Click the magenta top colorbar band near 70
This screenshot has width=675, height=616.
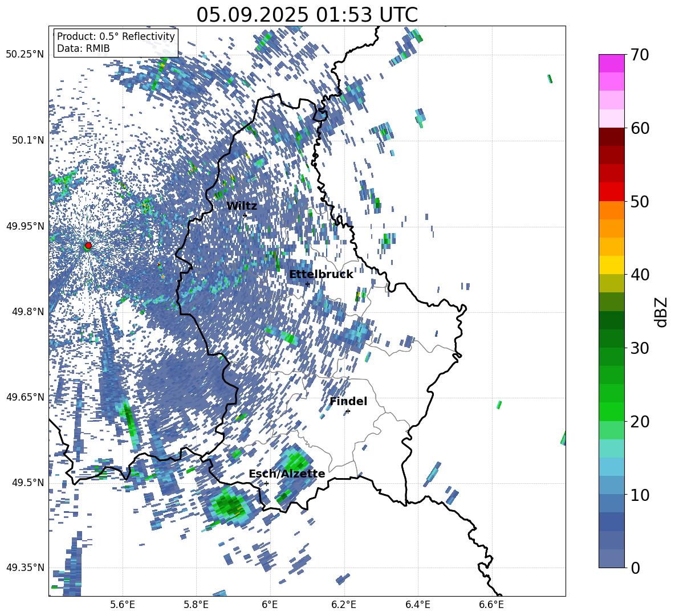tap(611, 63)
